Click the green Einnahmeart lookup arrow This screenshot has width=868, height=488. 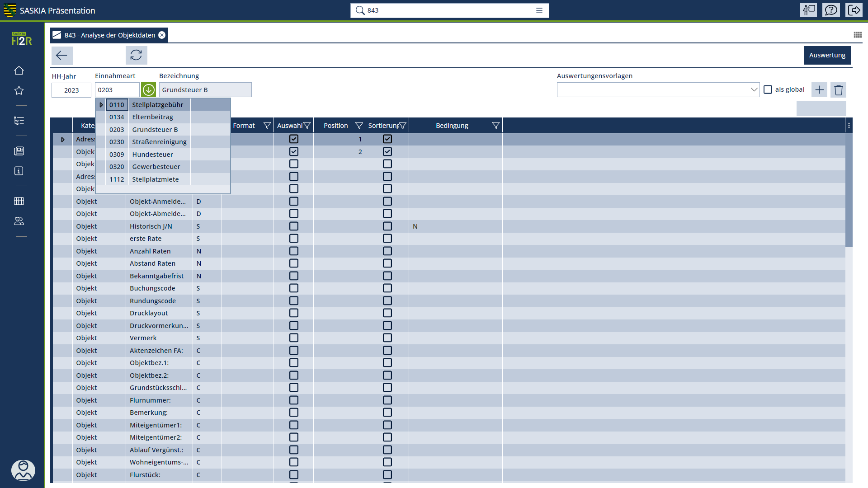coord(148,90)
